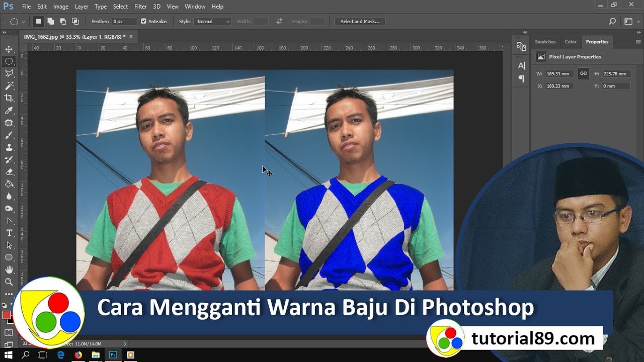Open the Windows Start menu
Screen dimensions: 644x362
(9, 355)
